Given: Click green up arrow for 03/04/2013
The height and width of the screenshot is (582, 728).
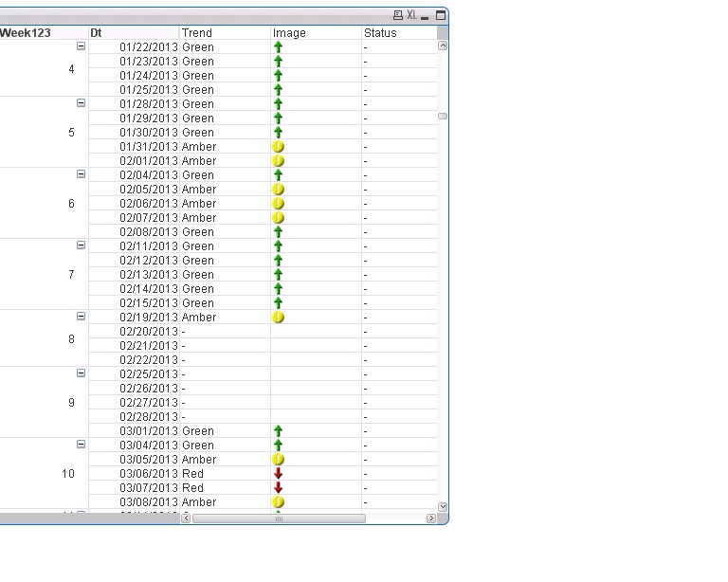Looking at the screenshot, I should coord(278,446).
